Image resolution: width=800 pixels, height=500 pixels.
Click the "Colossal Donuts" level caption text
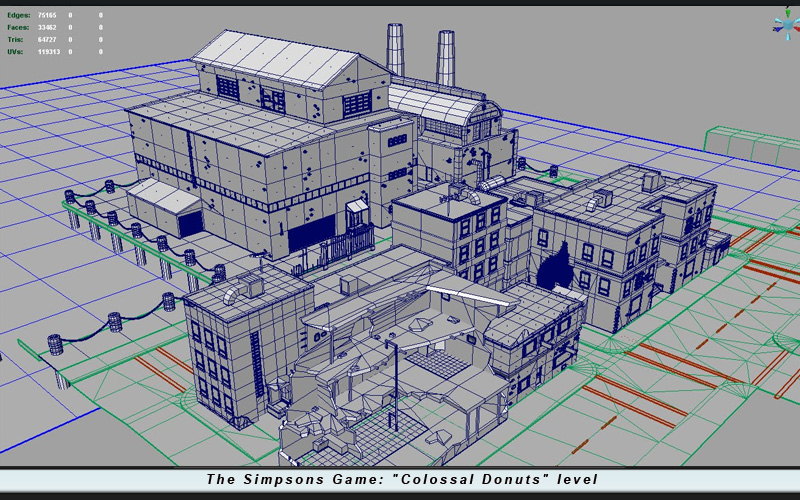(x=402, y=480)
